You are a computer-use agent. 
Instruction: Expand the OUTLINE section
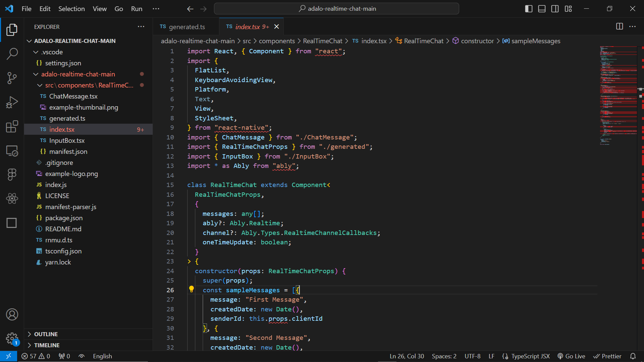pos(46,334)
